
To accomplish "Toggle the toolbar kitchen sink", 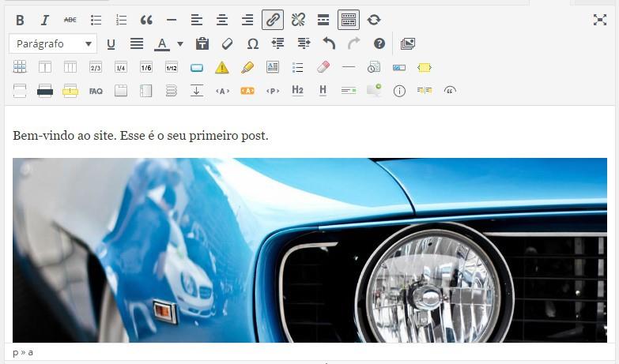I will 349,20.
